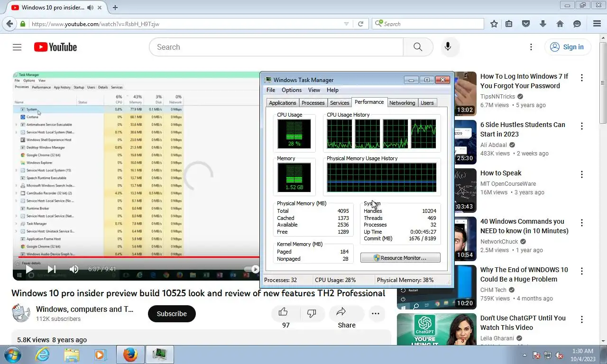
Task: Switch to the Applications tab
Action: tap(283, 103)
